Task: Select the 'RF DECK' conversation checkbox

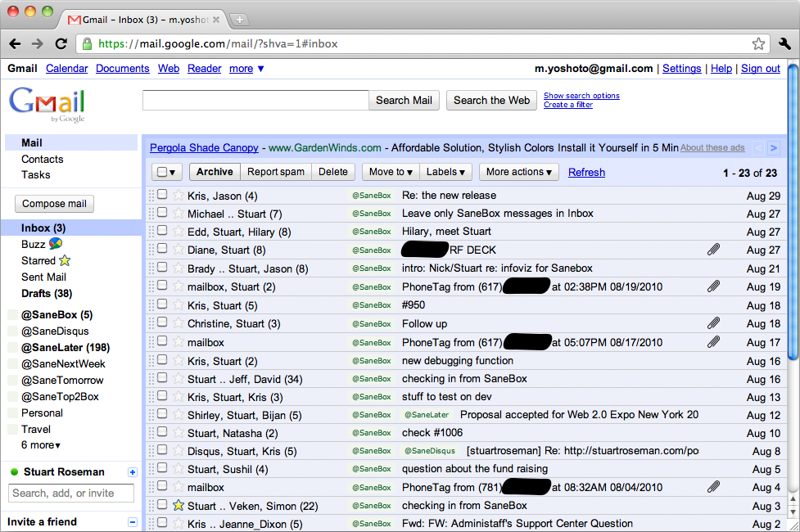Action: click(x=162, y=248)
